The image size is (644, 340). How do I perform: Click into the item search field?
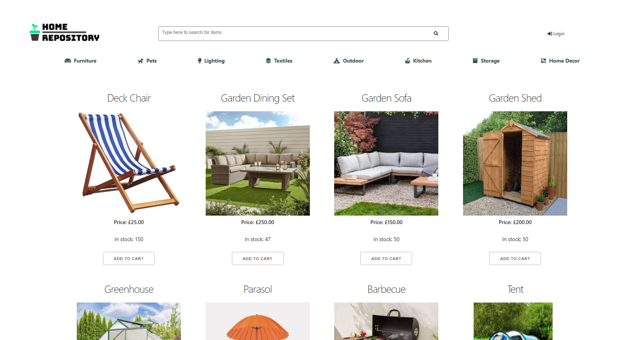[295, 34]
